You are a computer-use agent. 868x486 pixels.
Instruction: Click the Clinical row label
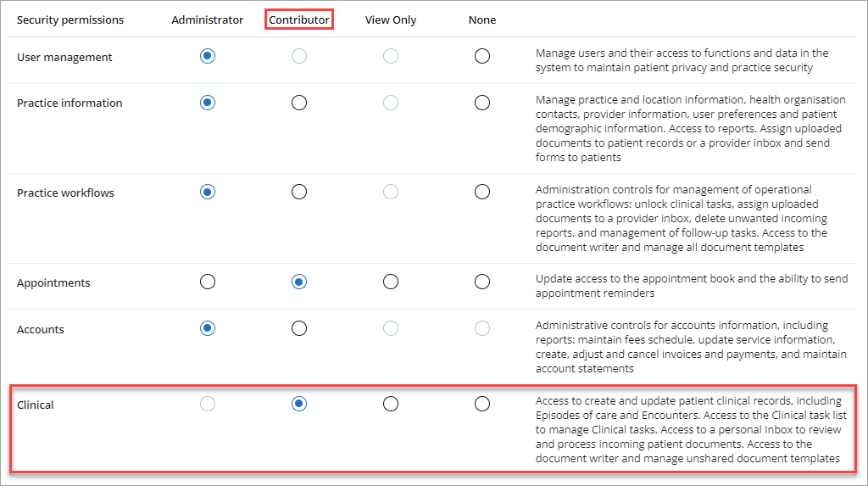click(x=36, y=405)
